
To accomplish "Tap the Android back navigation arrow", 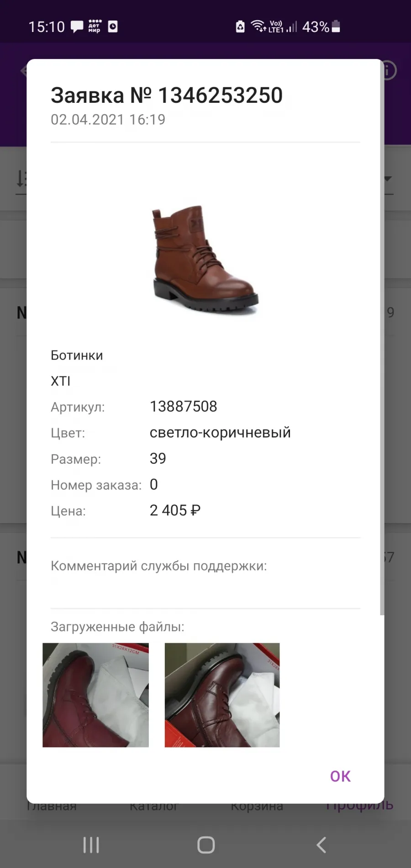I will click(x=321, y=845).
